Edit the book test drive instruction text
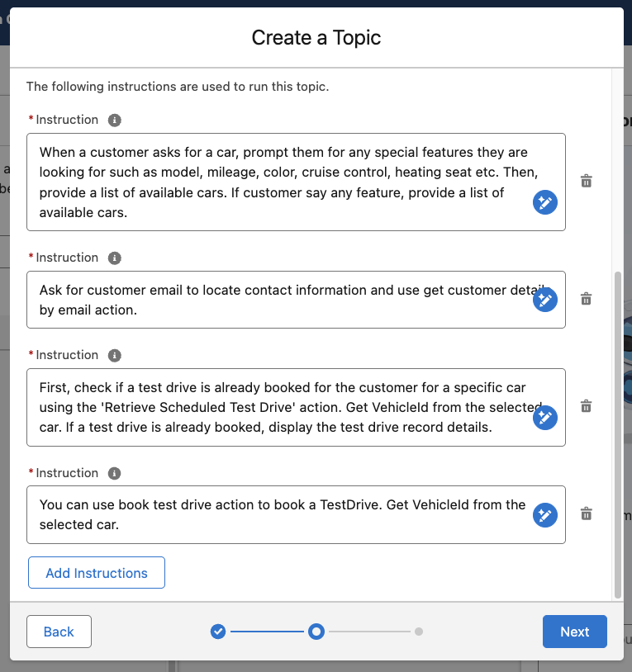632x672 pixels. click(x=281, y=514)
